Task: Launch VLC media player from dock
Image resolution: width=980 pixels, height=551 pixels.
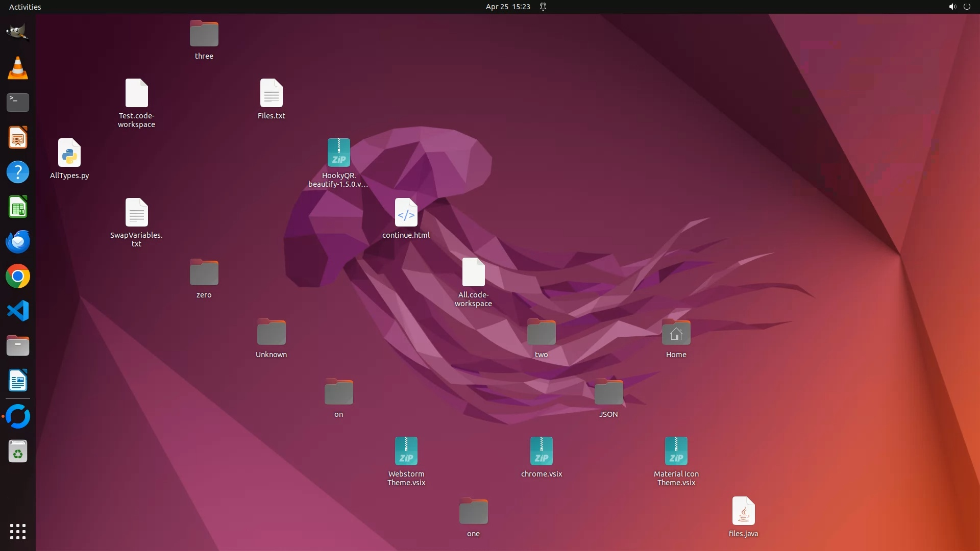Action: [17, 68]
